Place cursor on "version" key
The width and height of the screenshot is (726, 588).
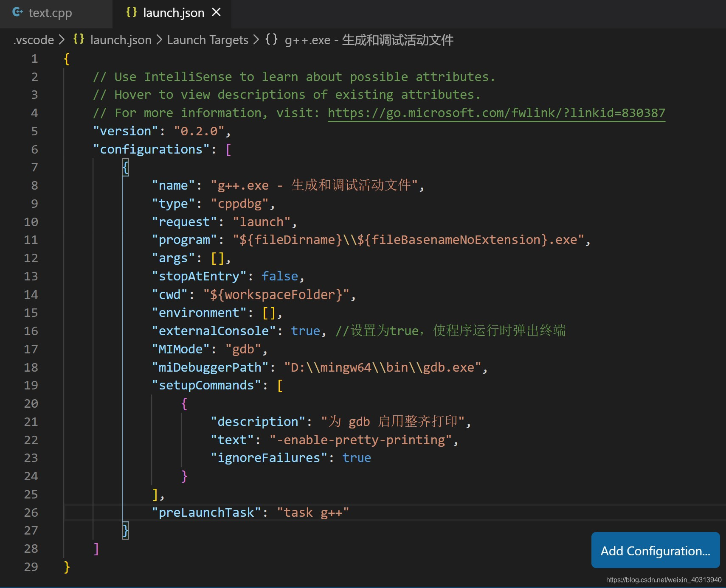pyautogui.click(x=126, y=131)
